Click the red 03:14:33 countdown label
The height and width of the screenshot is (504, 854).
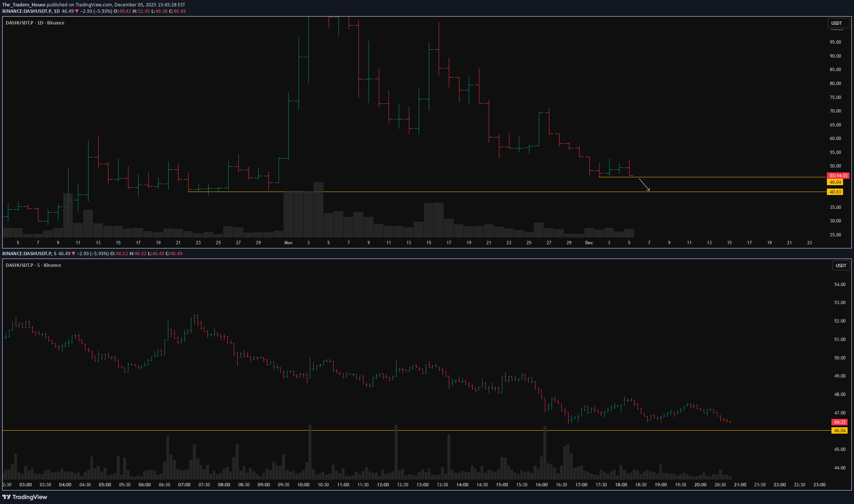[838, 176]
